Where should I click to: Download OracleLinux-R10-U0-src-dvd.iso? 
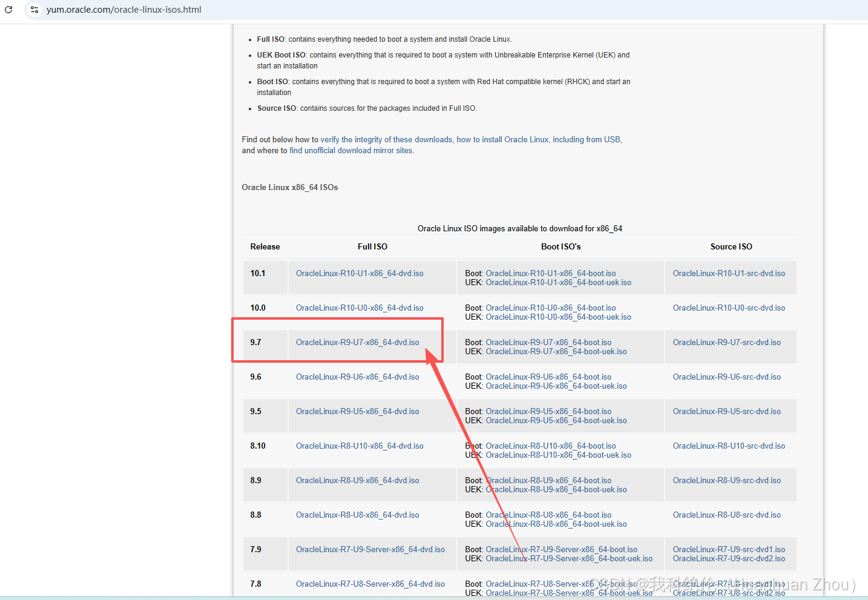click(x=729, y=308)
